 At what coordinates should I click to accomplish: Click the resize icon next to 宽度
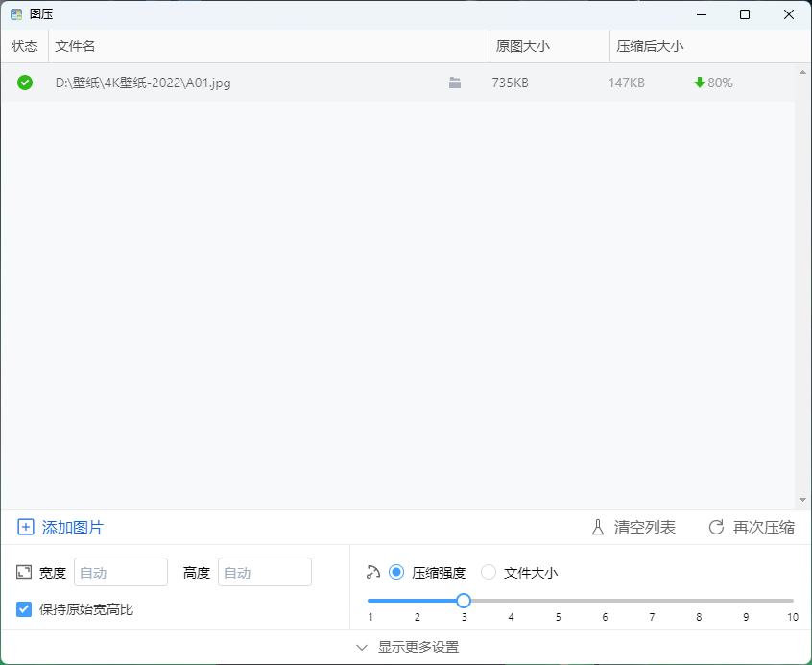tap(25, 572)
